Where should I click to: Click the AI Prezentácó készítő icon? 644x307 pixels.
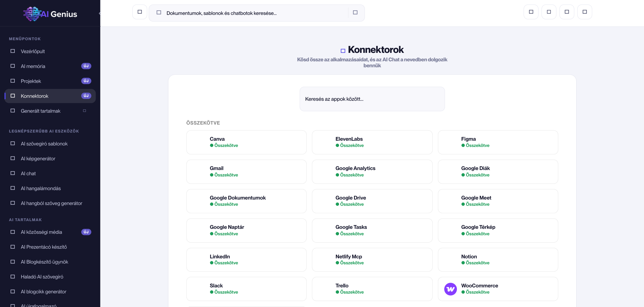pos(13,247)
